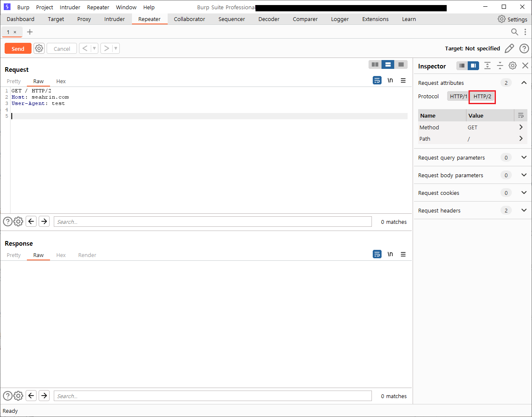Expand Request body parameters section
This screenshot has height=417, width=532.
point(524,175)
